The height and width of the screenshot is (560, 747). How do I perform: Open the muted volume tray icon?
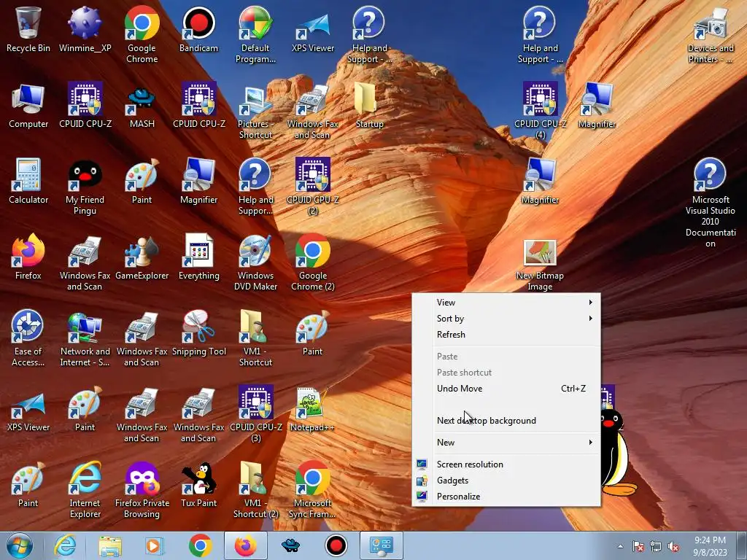(x=673, y=547)
